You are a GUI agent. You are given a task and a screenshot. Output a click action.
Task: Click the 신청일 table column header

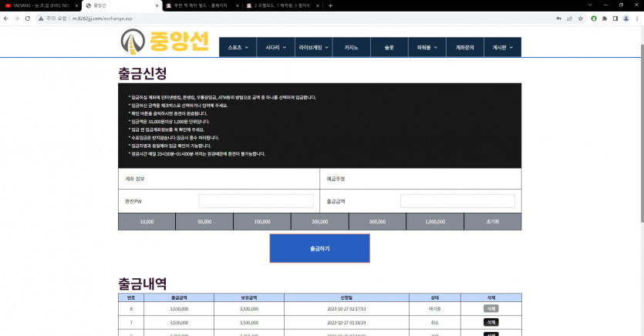pyautogui.click(x=346, y=297)
